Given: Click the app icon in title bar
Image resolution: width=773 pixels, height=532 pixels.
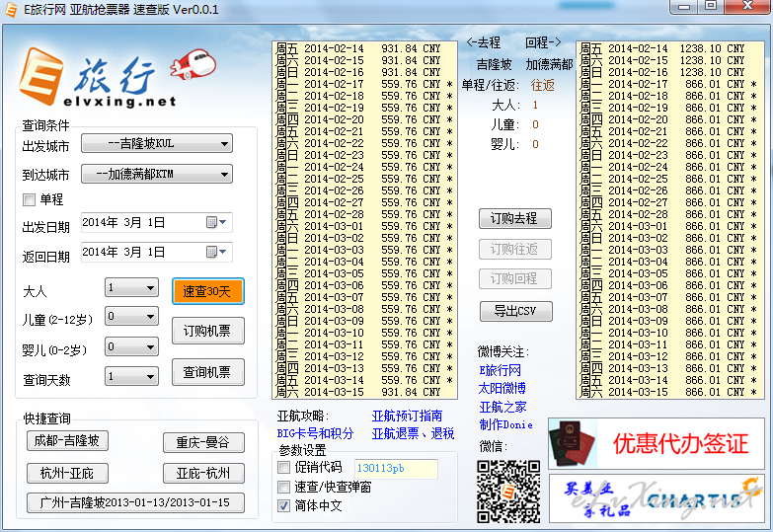Looking at the screenshot, I should click(x=10, y=10).
